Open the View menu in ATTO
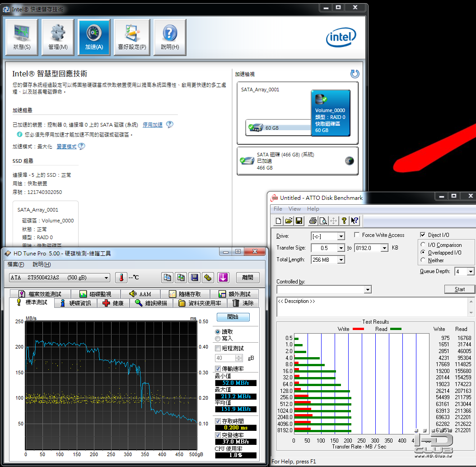476x467 pixels. (294, 209)
